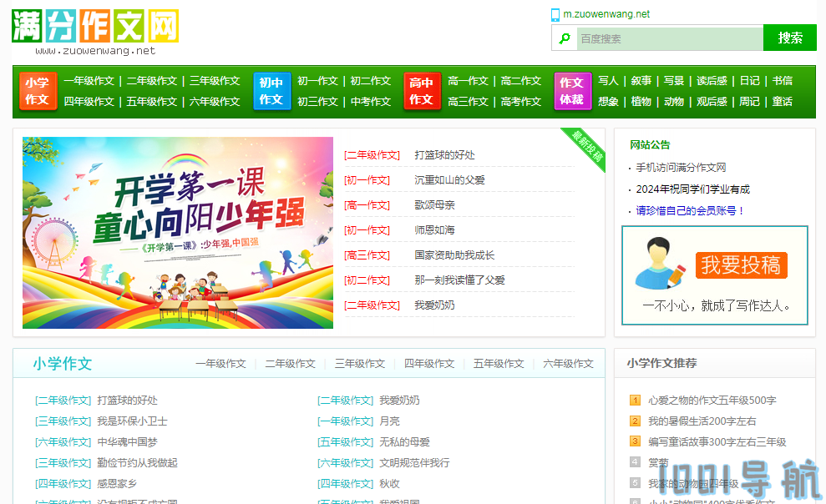Type in the 百度搜索 search field
Screen dimensions: 826x504
[668, 38]
